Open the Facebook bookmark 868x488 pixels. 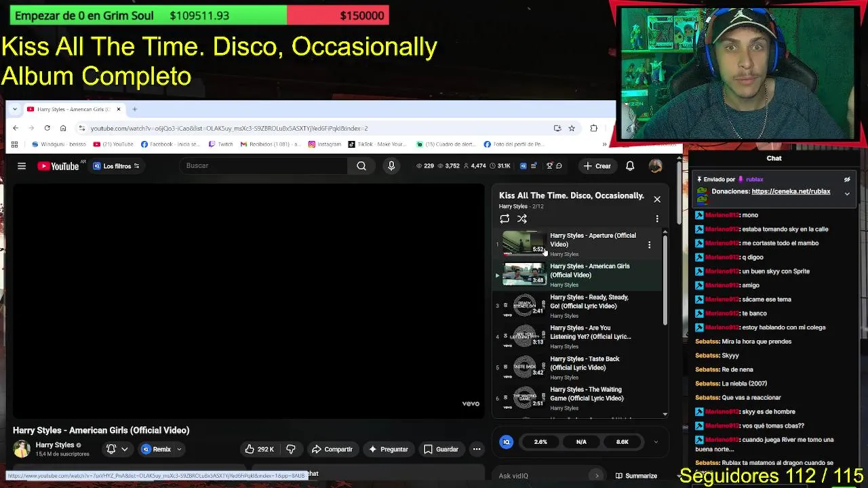(170, 144)
